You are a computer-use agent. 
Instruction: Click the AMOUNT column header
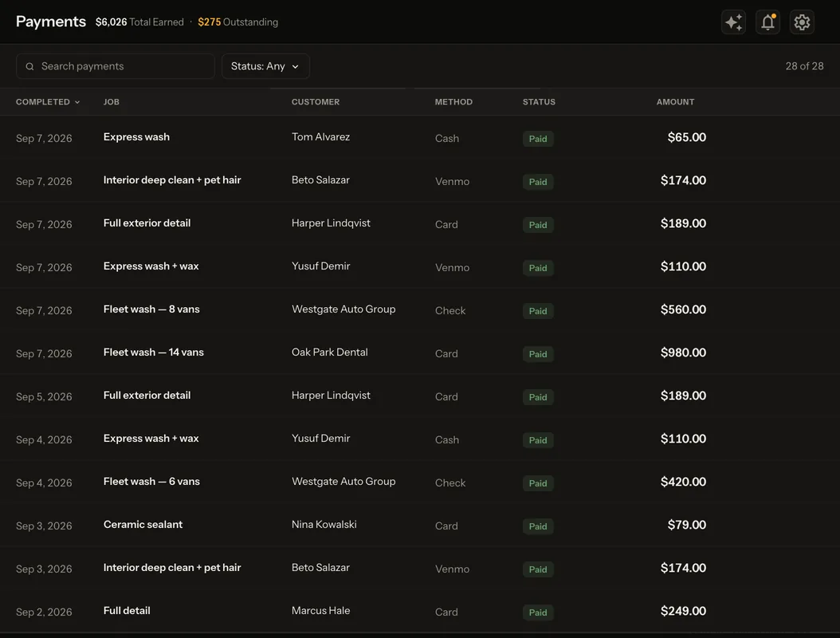[x=676, y=102]
